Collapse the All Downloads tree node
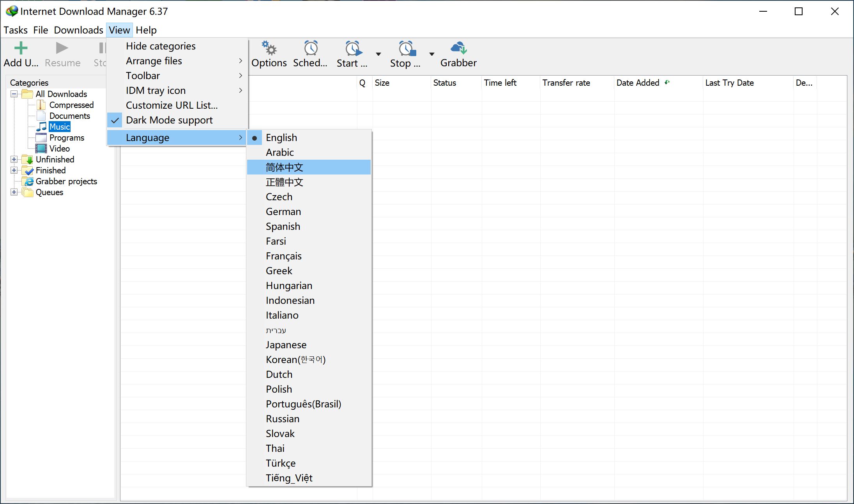Screen dimensions: 854x504 tap(14, 94)
